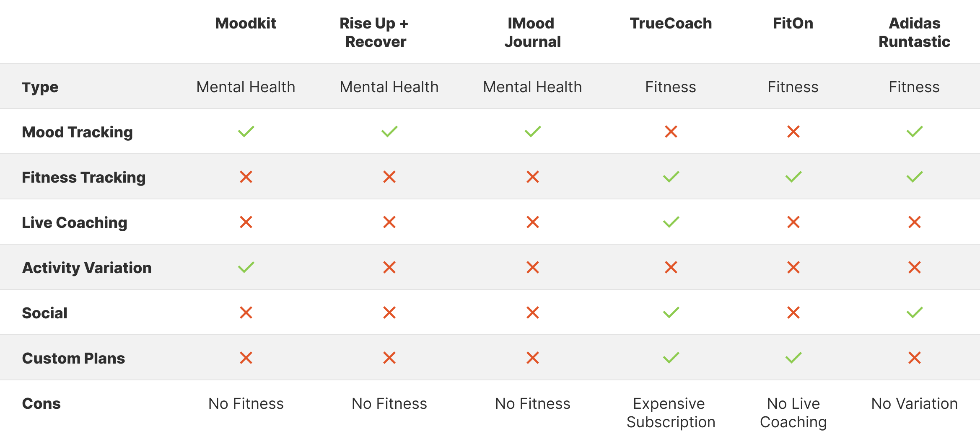Click Moodkit's Mood Tracking checkmark
980x444 pixels.
[x=246, y=132]
